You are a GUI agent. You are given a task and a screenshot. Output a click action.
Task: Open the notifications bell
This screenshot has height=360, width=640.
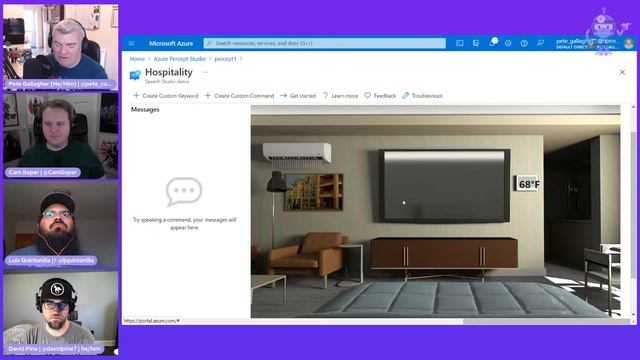(492, 43)
